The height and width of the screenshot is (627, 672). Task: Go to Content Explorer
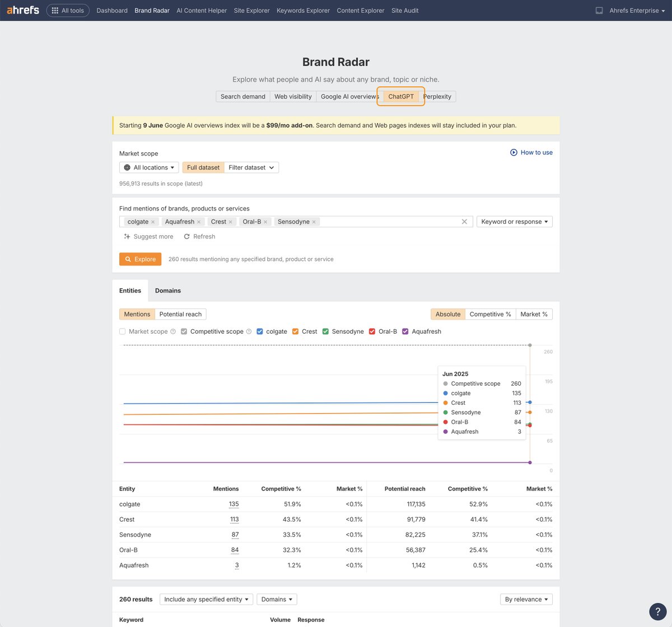pos(361,11)
